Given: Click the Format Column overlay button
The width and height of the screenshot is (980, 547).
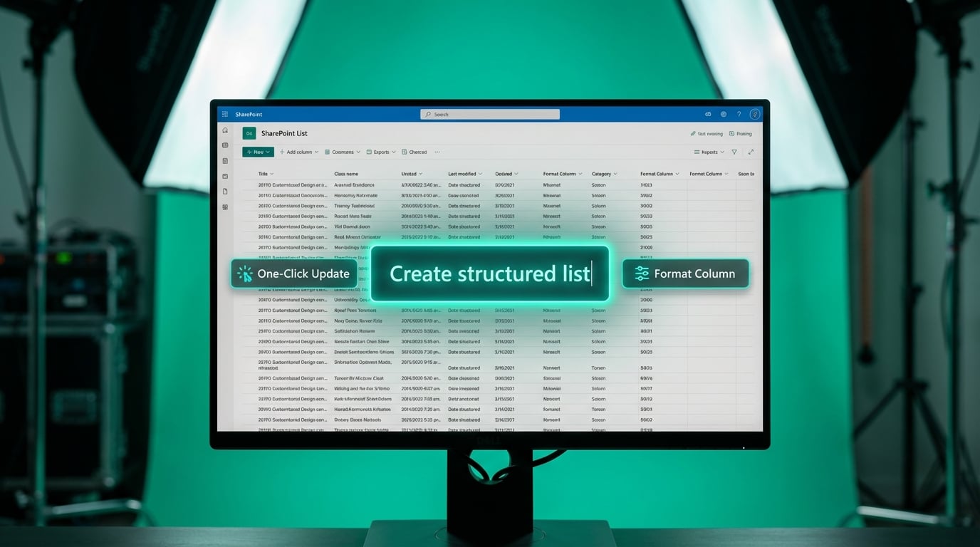Looking at the screenshot, I should [685, 273].
